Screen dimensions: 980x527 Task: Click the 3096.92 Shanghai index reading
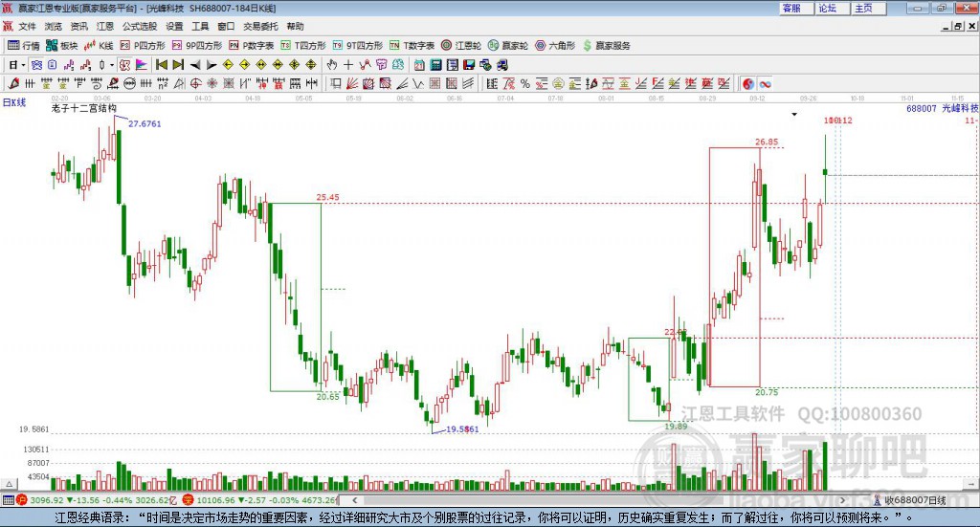pos(47,500)
